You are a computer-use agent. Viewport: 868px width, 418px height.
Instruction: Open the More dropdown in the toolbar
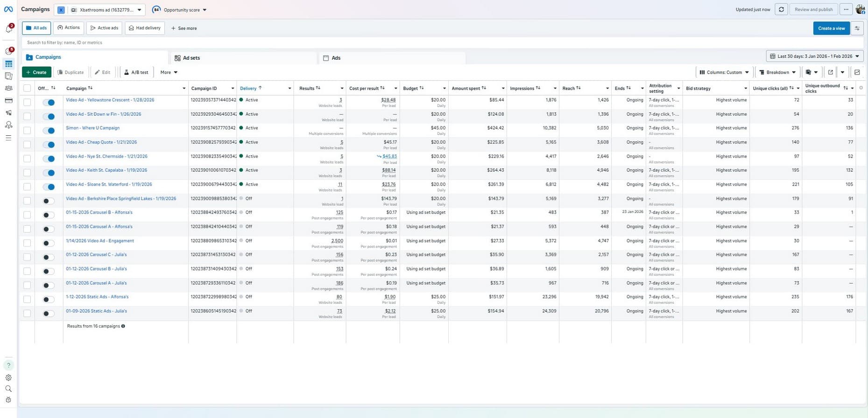coord(169,72)
